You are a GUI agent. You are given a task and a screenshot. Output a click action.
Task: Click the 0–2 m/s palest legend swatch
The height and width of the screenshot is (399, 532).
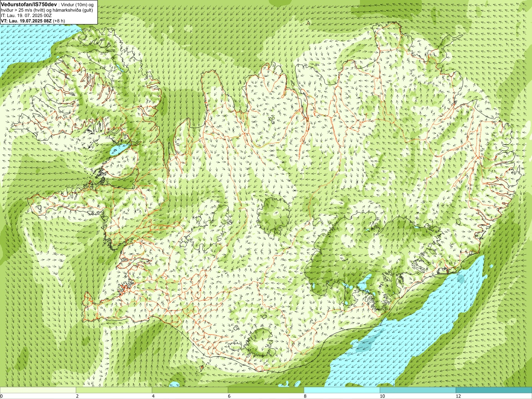click(x=38, y=390)
